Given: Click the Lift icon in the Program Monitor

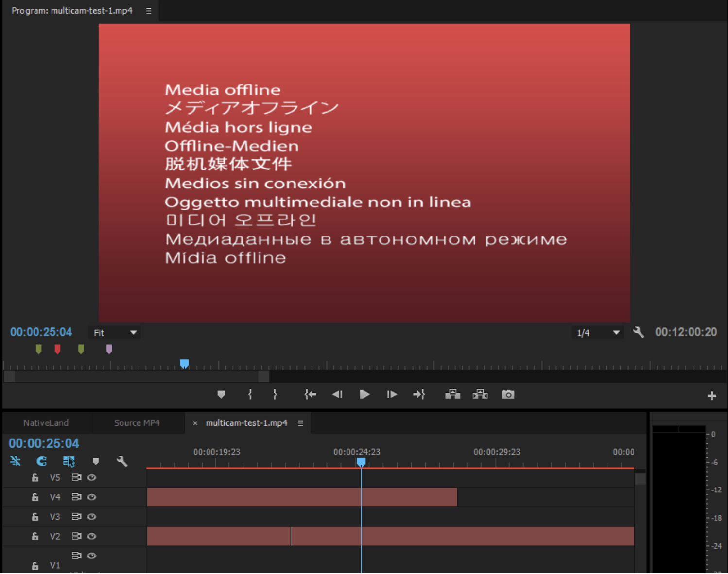Looking at the screenshot, I should pyautogui.click(x=452, y=394).
